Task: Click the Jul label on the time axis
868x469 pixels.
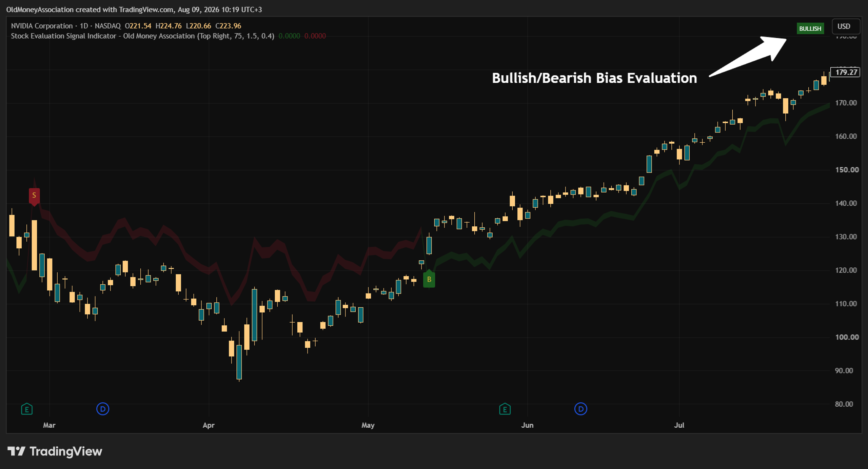Action: [x=679, y=425]
